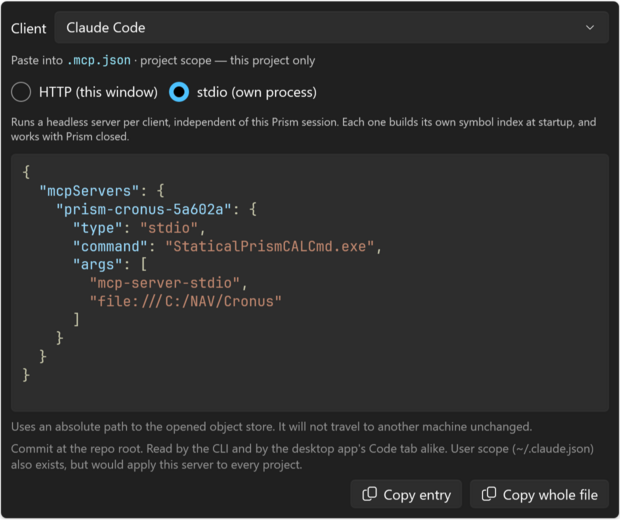
Task: Click the Copy entry button
Action: coord(406,494)
